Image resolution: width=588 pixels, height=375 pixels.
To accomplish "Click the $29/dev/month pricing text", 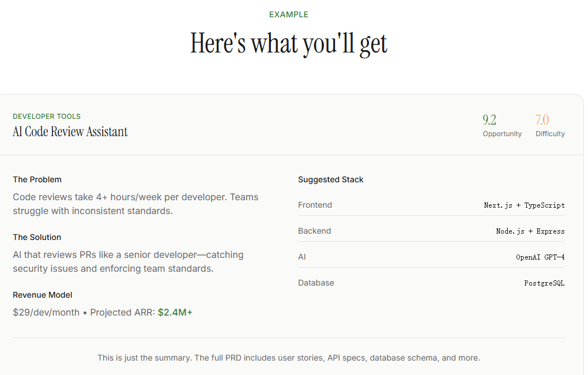I will pos(46,312).
